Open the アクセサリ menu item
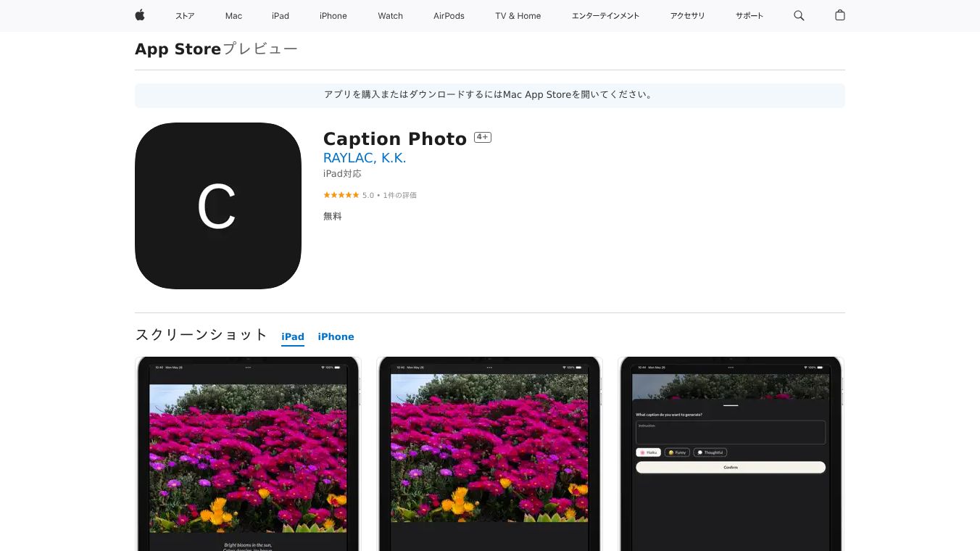Screen dimensions: 980x551 click(x=687, y=16)
